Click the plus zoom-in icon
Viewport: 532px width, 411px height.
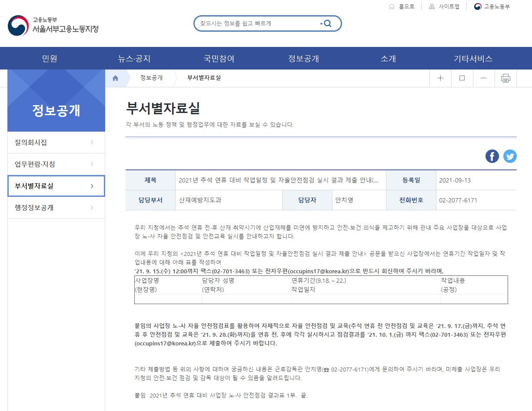440,78
